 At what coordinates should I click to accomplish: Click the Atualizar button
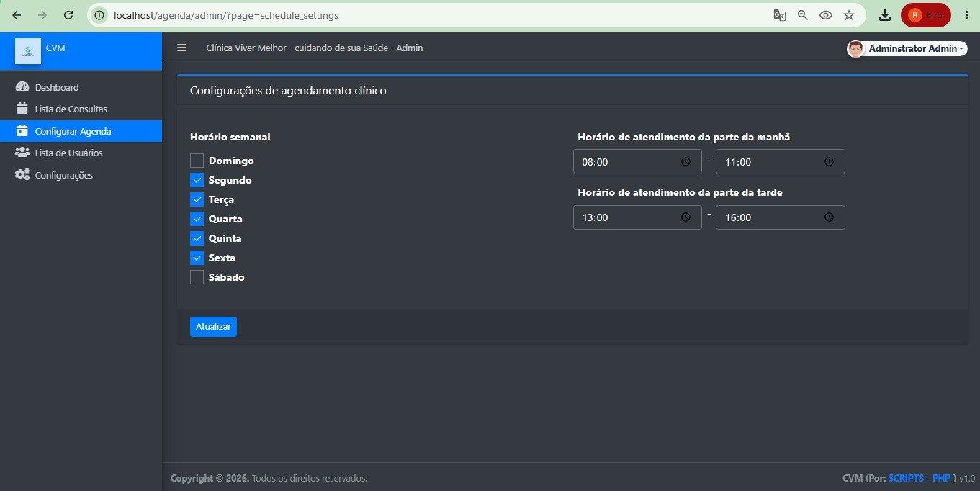213,327
